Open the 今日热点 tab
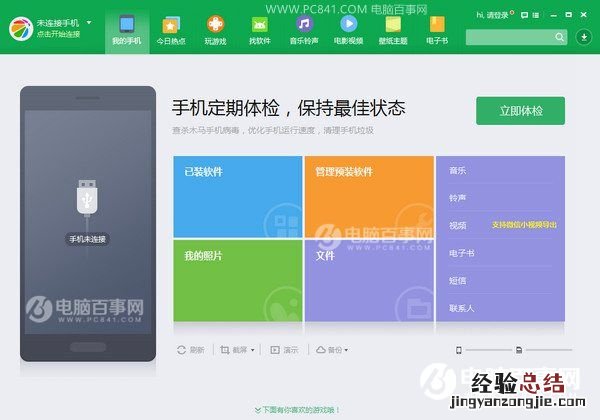This screenshot has height=420, width=600. coord(171,31)
